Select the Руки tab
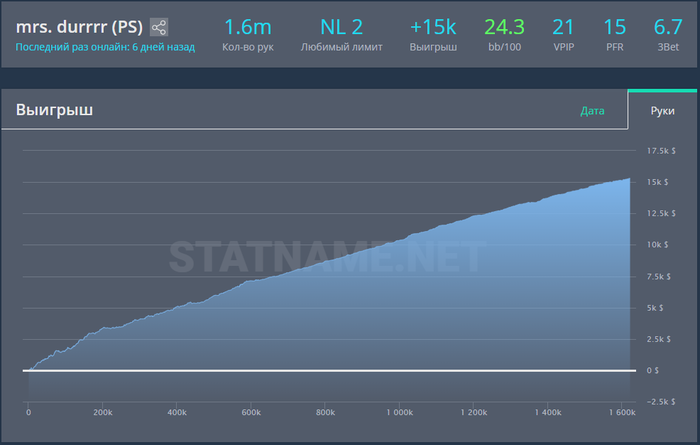700x445 pixels. click(x=662, y=110)
